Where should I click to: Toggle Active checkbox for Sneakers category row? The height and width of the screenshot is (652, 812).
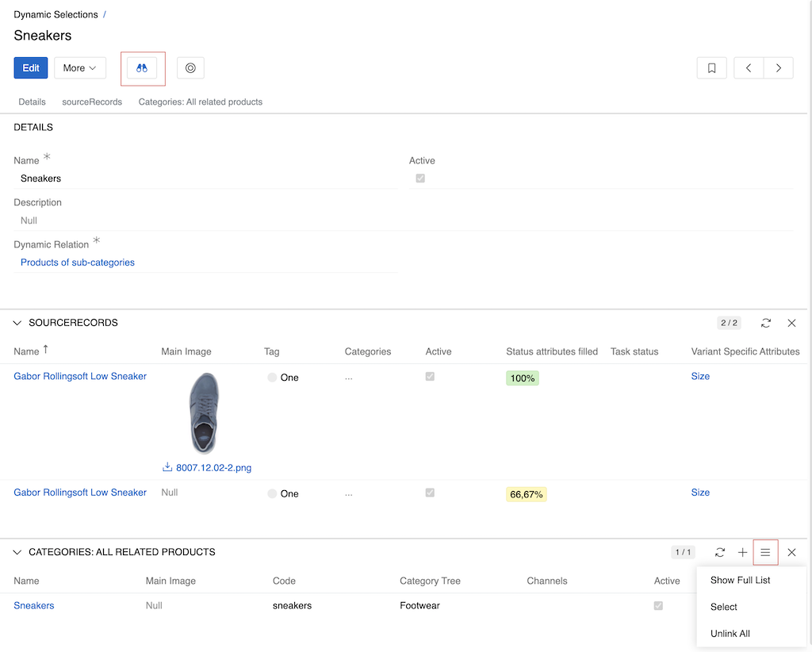tap(658, 605)
